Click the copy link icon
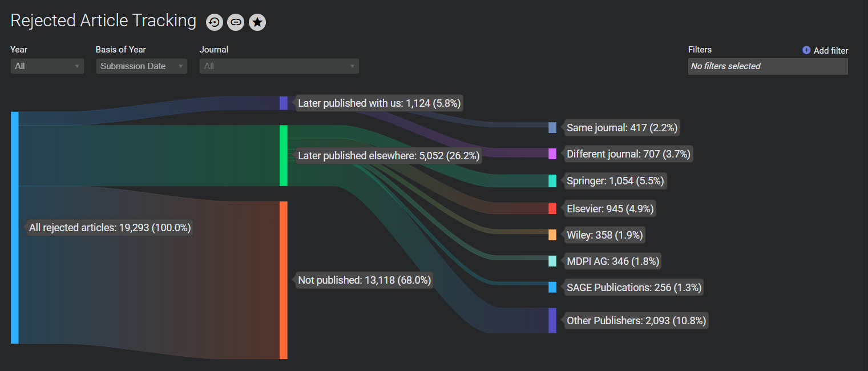The image size is (868, 371). (236, 22)
